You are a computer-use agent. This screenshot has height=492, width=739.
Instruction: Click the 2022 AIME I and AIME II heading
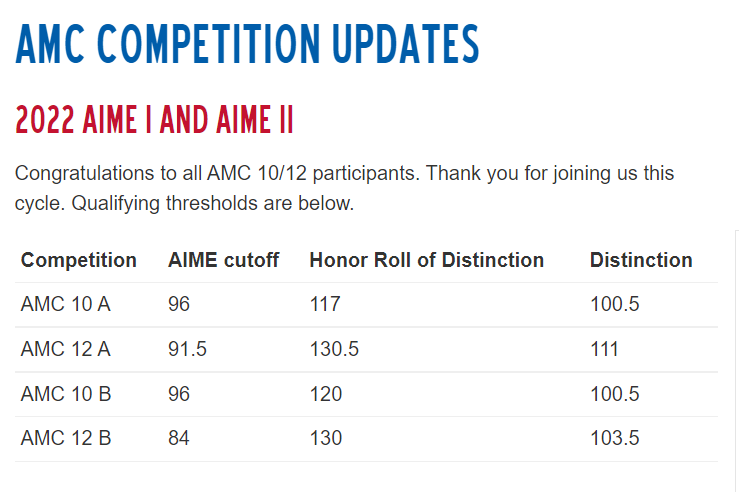pyautogui.click(x=154, y=120)
